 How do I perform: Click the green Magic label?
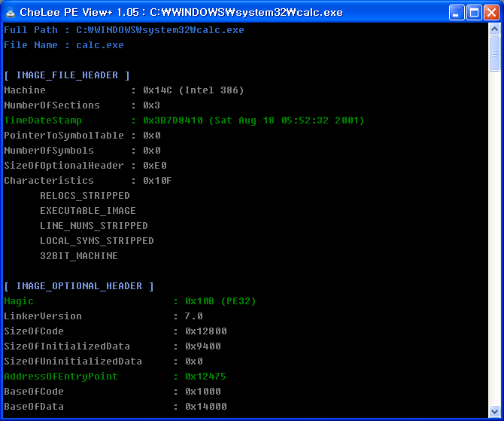(19, 301)
